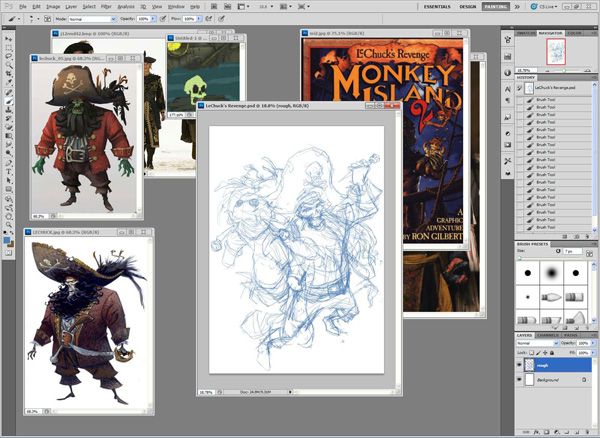Toggle Quick Mask mode
The image size is (600, 438).
point(8,253)
